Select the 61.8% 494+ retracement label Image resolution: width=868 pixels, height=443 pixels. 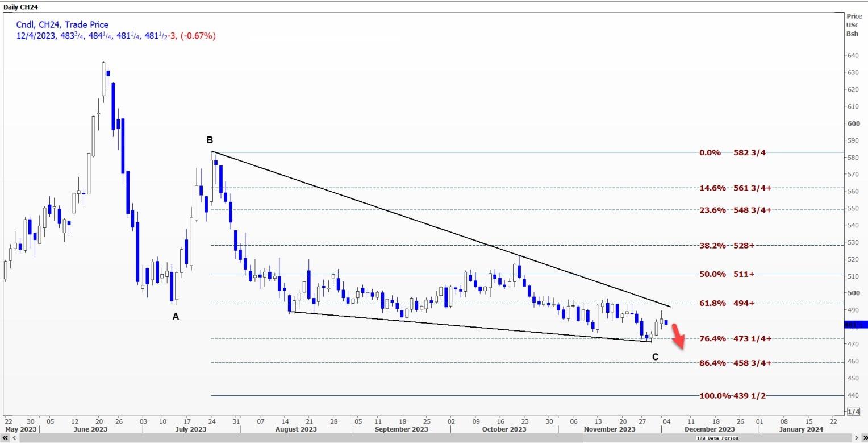tap(727, 303)
